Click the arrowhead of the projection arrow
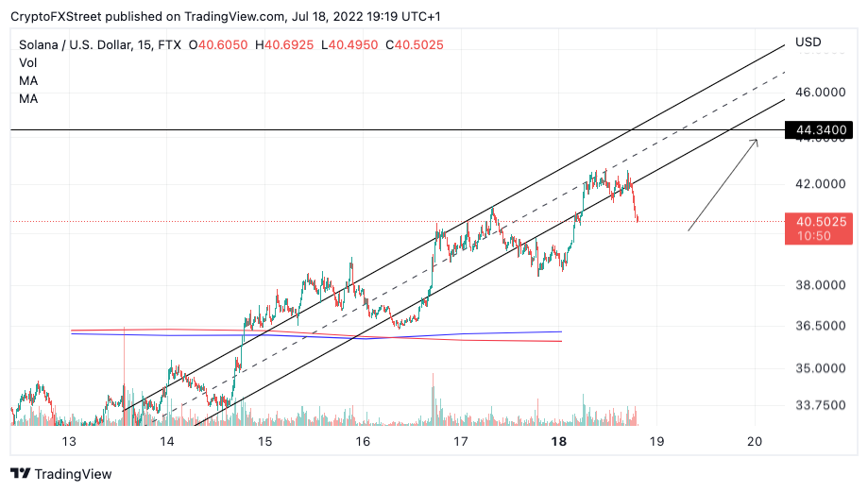 (x=755, y=143)
